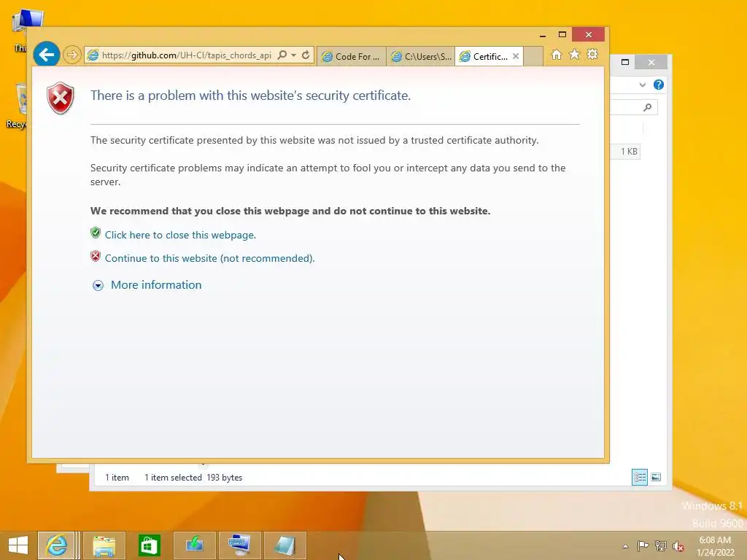Show hidden tray icons arrow

625,546
